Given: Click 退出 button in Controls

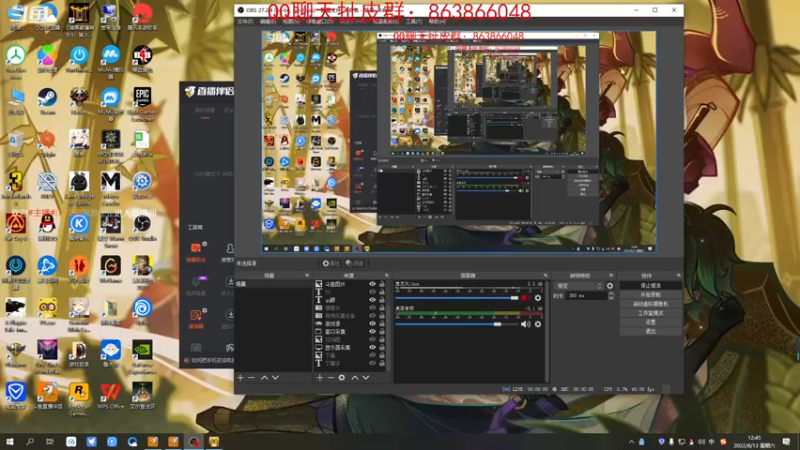Looking at the screenshot, I should click(651, 332).
